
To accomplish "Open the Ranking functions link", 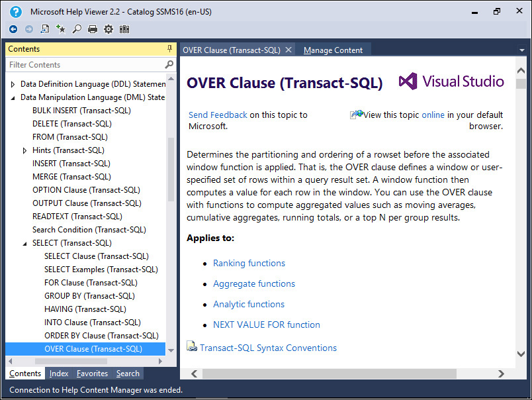I will coord(249,263).
